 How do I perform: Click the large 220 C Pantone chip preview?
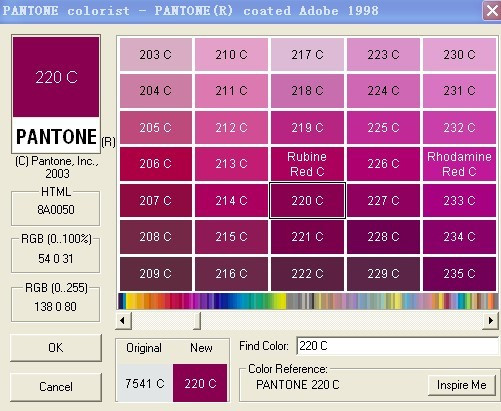coord(56,77)
